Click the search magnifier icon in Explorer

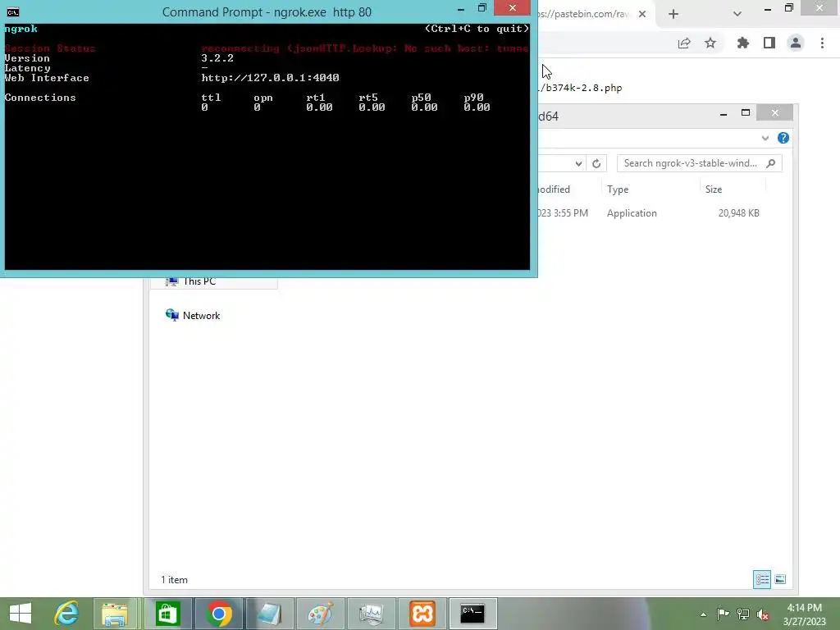771,163
